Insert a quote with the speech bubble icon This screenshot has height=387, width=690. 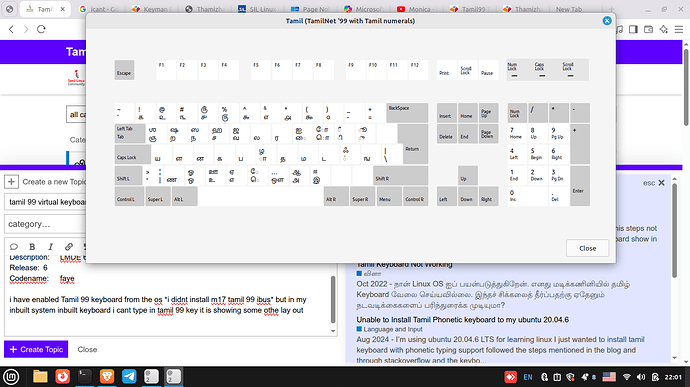(14, 247)
